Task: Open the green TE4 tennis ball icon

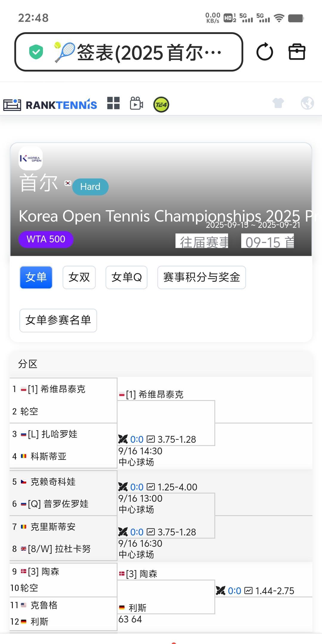Action: (161, 105)
